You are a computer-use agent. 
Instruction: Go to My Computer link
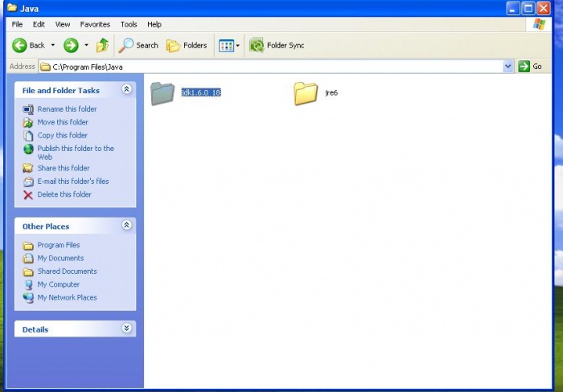(59, 284)
